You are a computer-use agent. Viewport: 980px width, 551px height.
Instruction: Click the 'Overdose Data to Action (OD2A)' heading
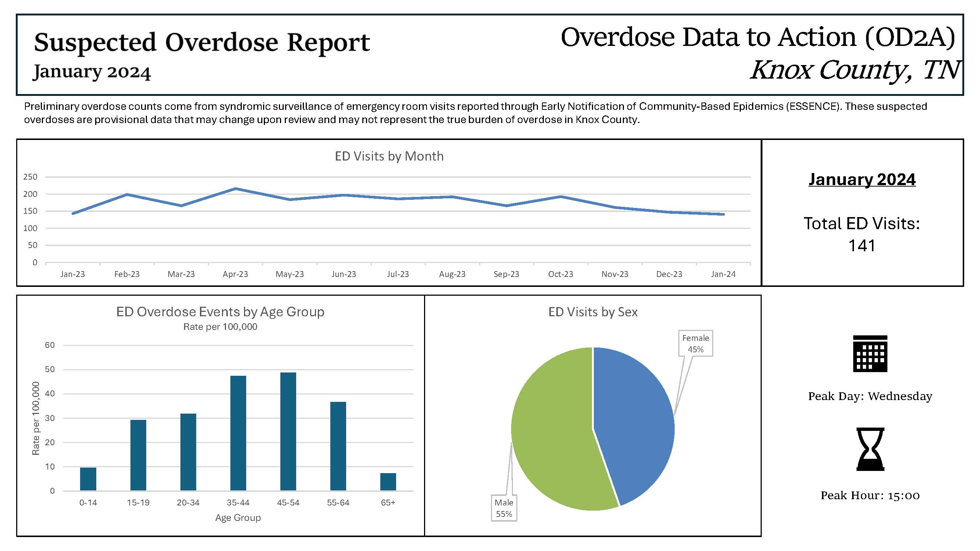[758, 37]
